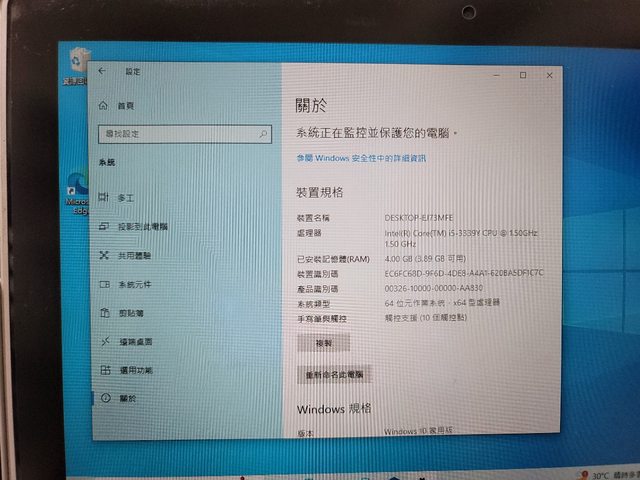640x480 pixels.
Task: Select 系統元件 in the sidebar
Action: pos(134,285)
